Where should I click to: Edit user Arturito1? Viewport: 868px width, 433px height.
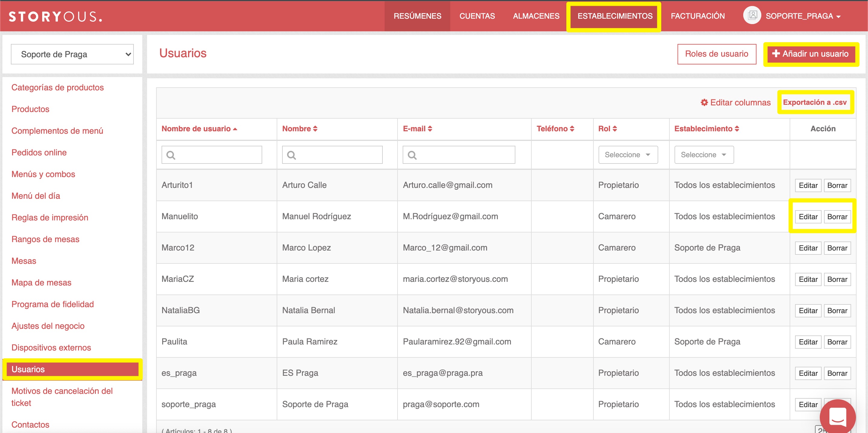(x=808, y=185)
